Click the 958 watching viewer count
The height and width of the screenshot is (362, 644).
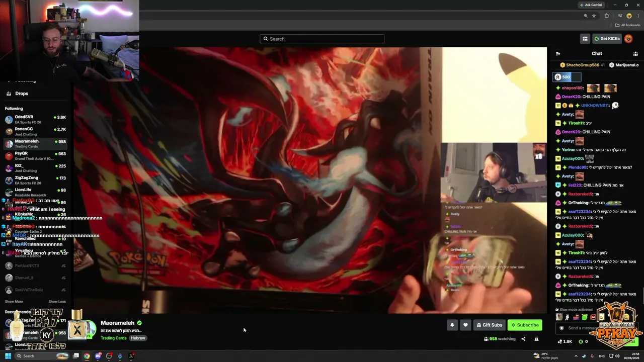coord(500,339)
